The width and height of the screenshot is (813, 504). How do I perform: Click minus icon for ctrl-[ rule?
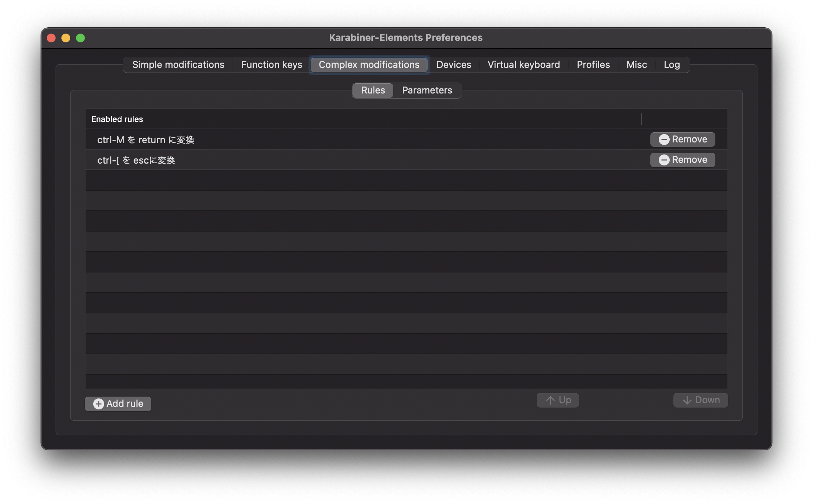tap(664, 160)
